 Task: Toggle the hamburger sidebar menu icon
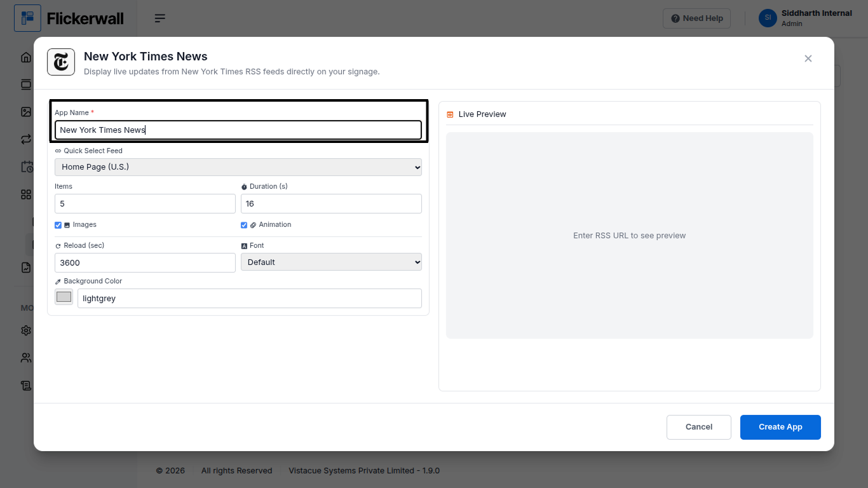(160, 18)
